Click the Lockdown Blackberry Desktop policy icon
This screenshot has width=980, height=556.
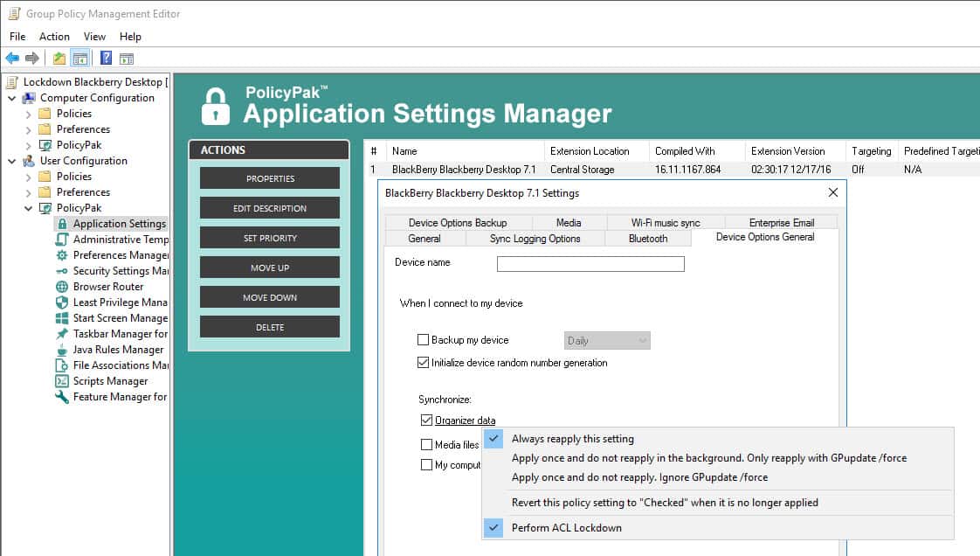tap(12, 82)
